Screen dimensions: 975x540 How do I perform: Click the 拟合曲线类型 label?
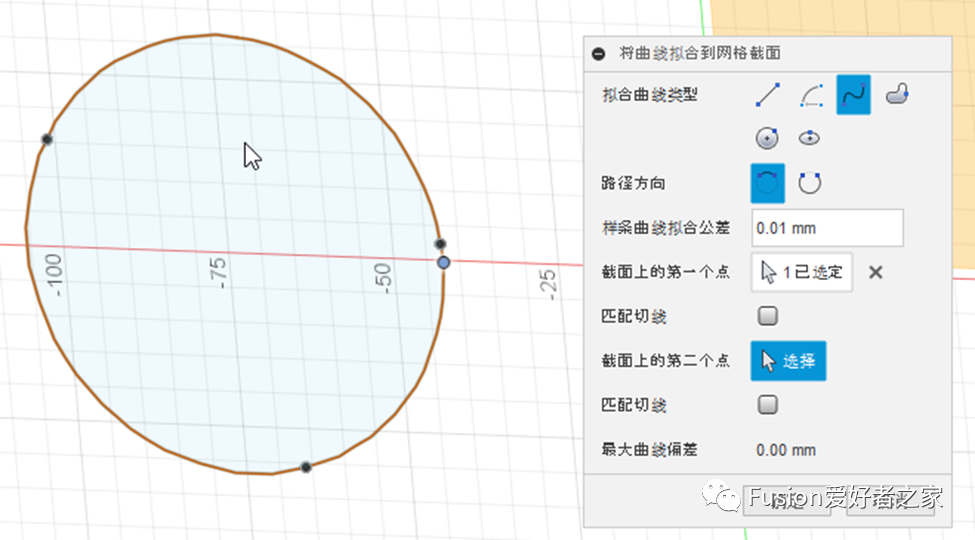coord(650,95)
